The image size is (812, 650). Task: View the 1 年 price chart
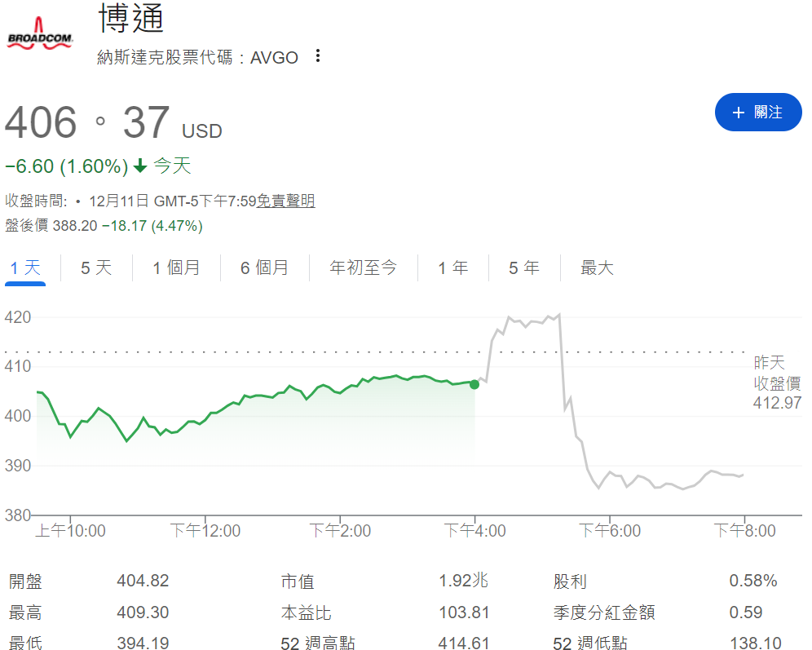(x=452, y=268)
